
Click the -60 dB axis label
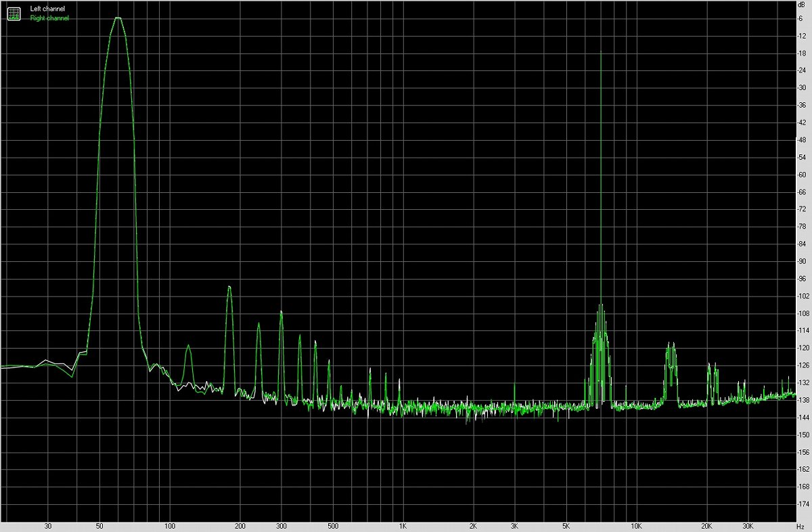pyautogui.click(x=801, y=174)
